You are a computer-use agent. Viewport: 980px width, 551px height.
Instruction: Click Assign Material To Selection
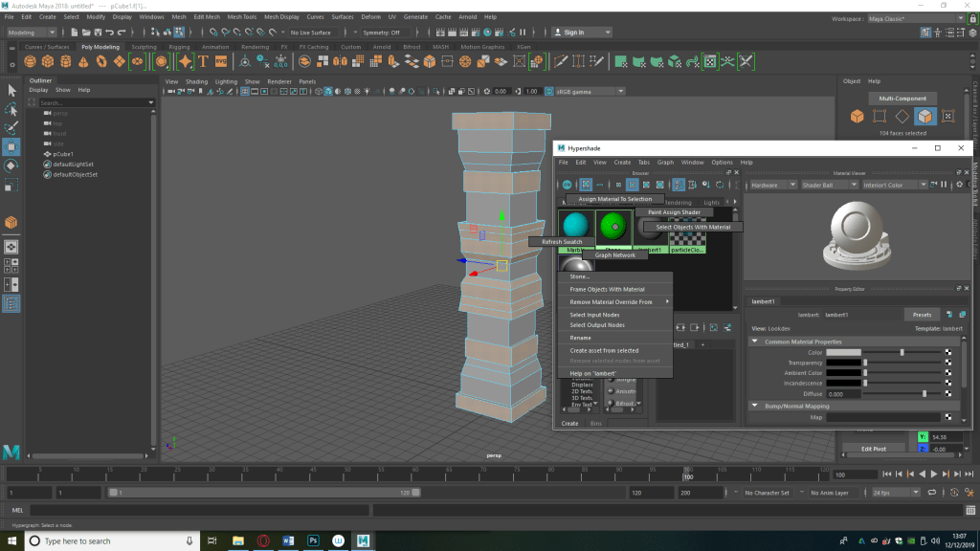click(x=615, y=199)
